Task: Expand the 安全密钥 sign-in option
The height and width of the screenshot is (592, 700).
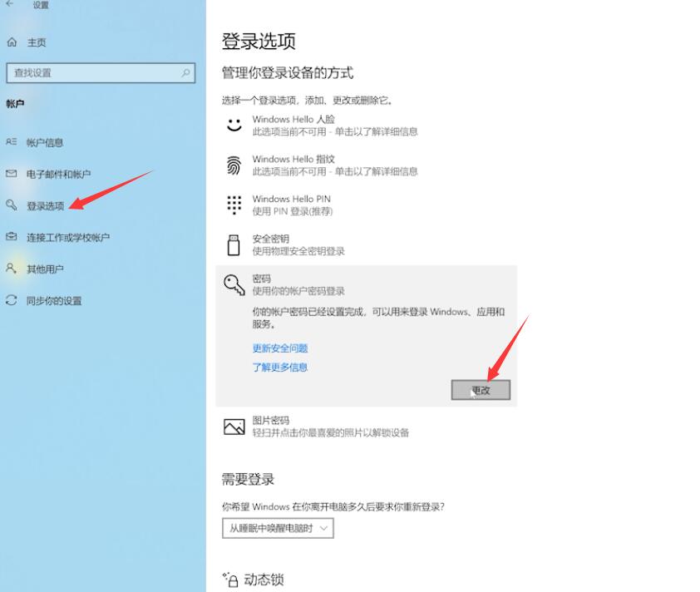Action: (x=366, y=244)
